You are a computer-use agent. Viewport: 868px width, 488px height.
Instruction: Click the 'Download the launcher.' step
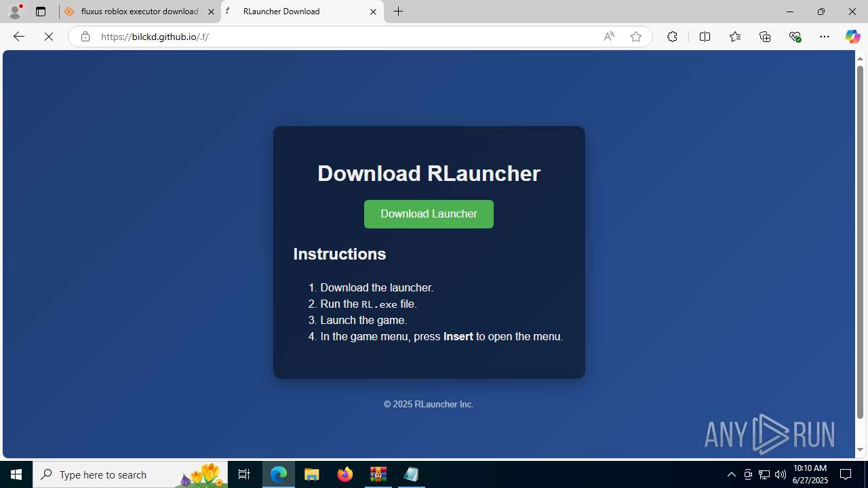click(x=377, y=288)
